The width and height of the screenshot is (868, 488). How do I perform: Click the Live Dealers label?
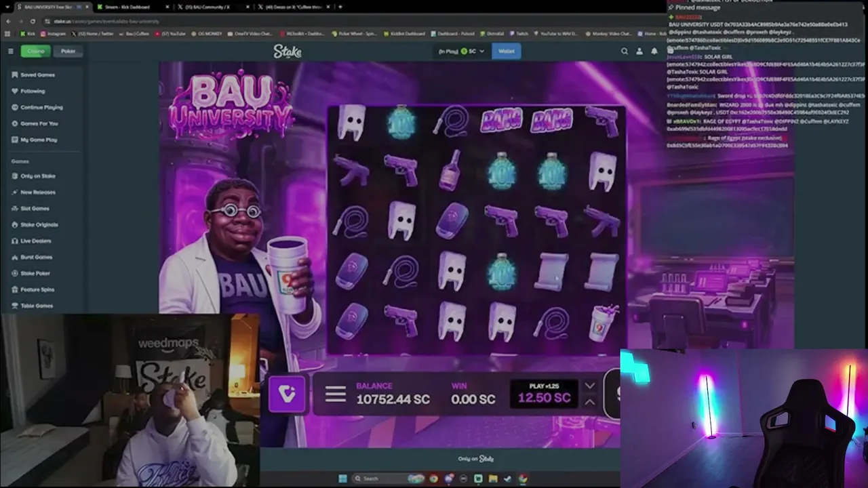pos(36,241)
